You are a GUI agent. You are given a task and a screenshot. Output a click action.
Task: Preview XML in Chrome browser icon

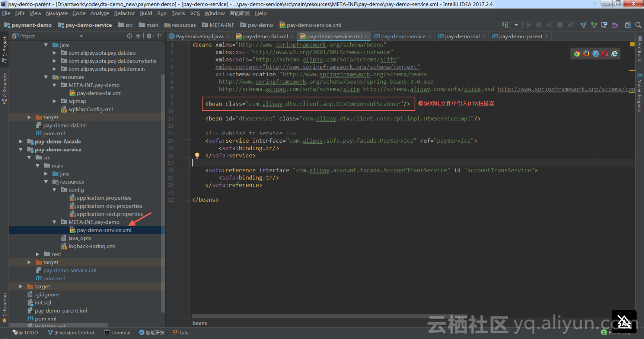[577, 54]
